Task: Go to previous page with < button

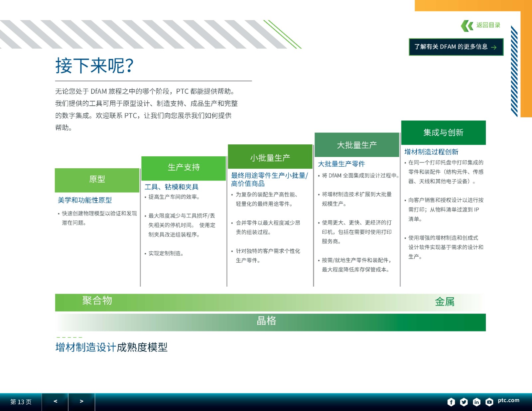Action: coord(55,402)
